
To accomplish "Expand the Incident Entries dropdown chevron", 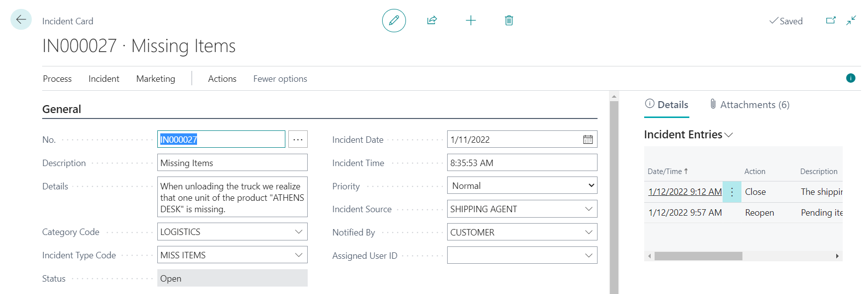I will (729, 135).
